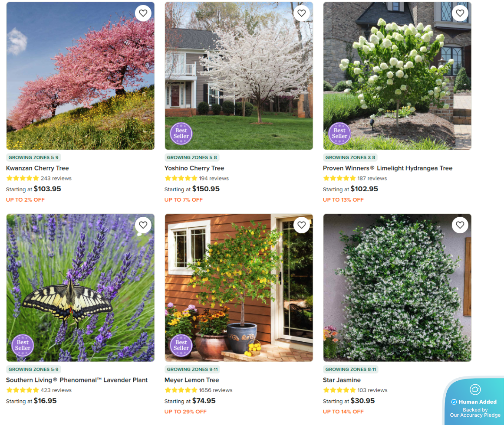This screenshot has width=504, height=425.
Task: Toggle wishlist heart on Yoshino Cherry Tree
Action: 302,13
